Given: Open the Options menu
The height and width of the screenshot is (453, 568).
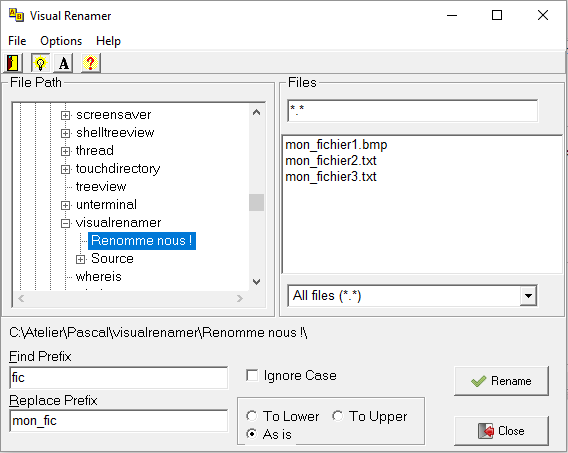Looking at the screenshot, I should tap(61, 41).
